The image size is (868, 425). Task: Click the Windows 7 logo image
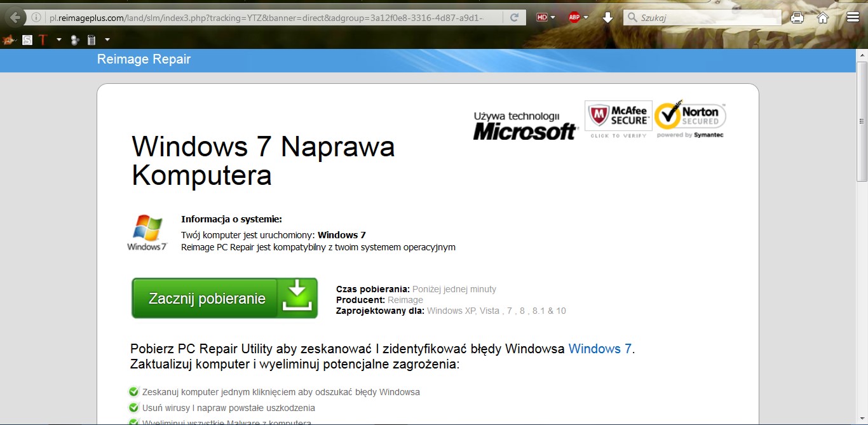coord(147,233)
